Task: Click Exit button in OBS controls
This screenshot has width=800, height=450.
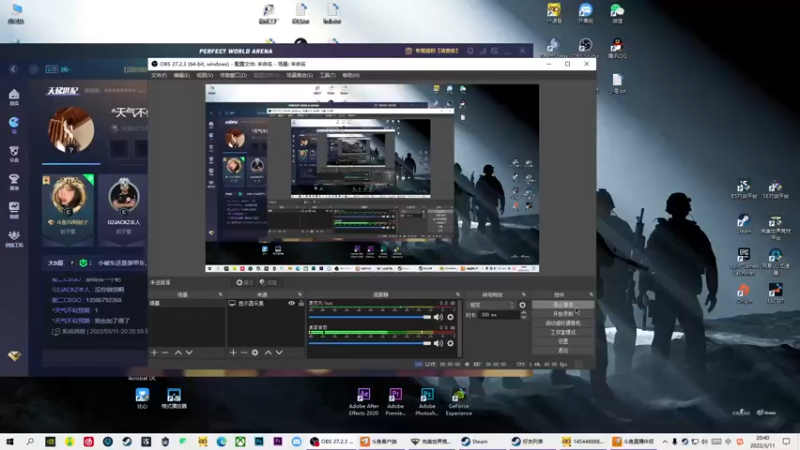Action: pyautogui.click(x=563, y=351)
